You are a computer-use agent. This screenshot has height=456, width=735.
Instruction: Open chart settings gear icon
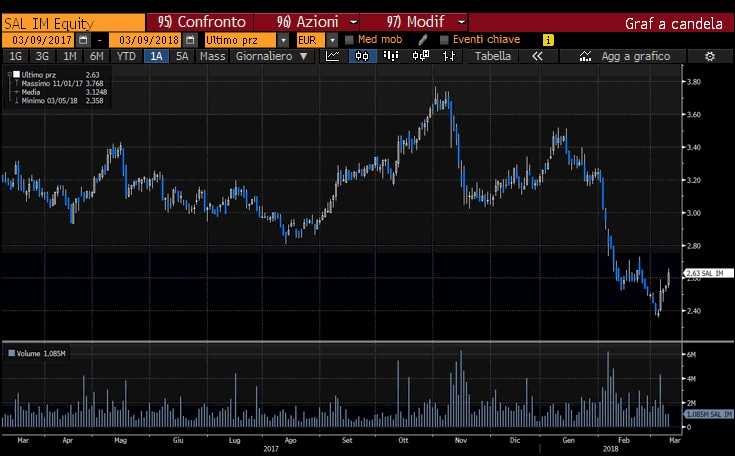tap(709, 57)
